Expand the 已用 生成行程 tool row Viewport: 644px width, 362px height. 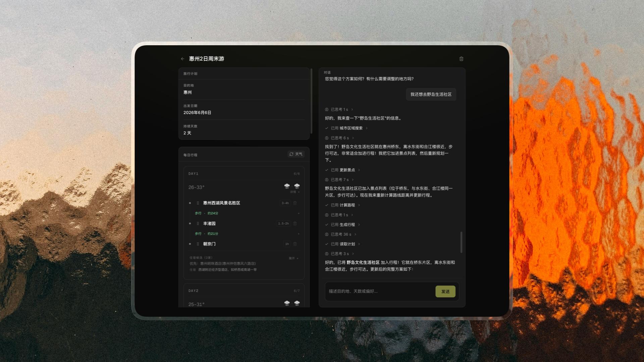click(342, 225)
